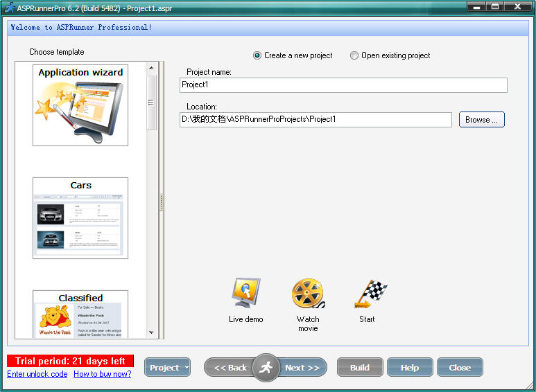Open the Project dropdown button

168,368
